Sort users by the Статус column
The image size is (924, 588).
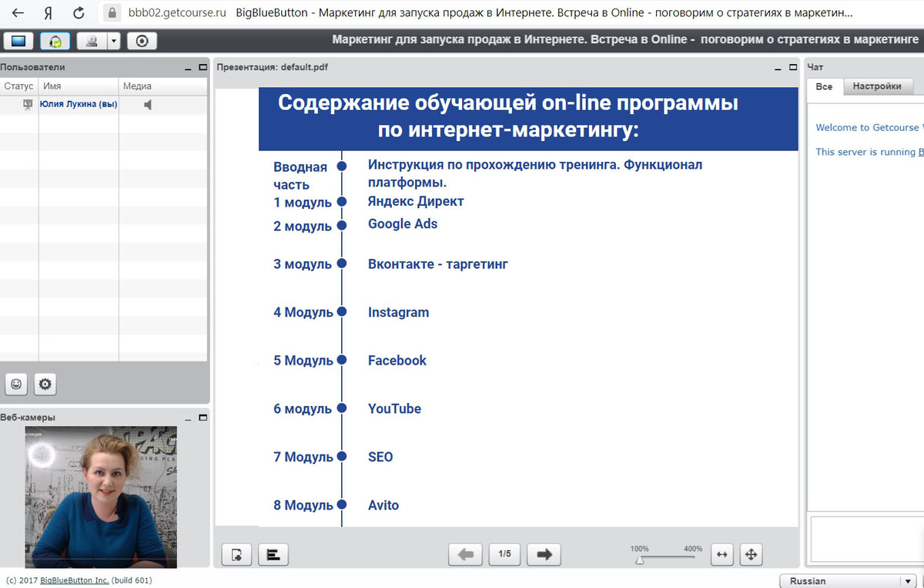[x=19, y=86]
